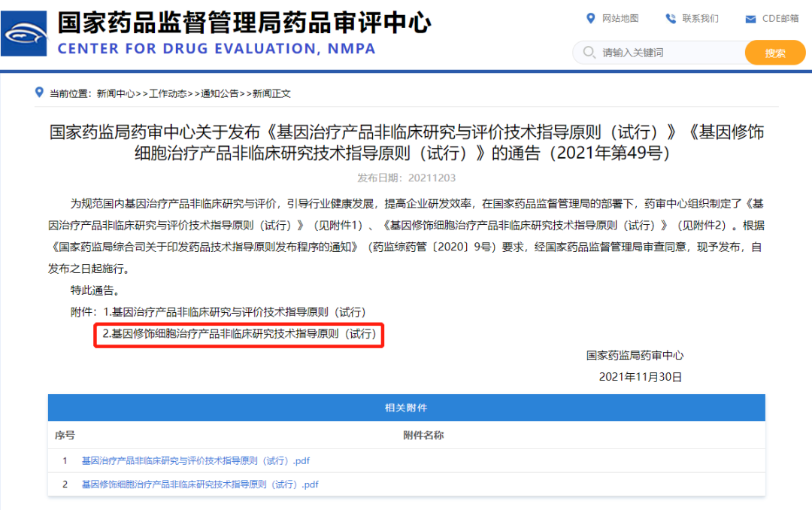Download 基因修饰细胞治疗产品非临床研究技术指导原则（试行）.pdf
812x510 pixels.
pos(201,484)
